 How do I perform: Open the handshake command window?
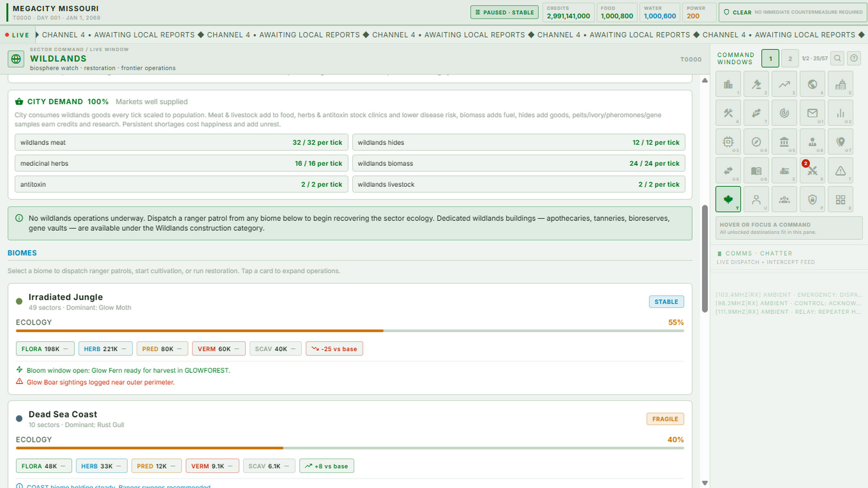point(756,113)
